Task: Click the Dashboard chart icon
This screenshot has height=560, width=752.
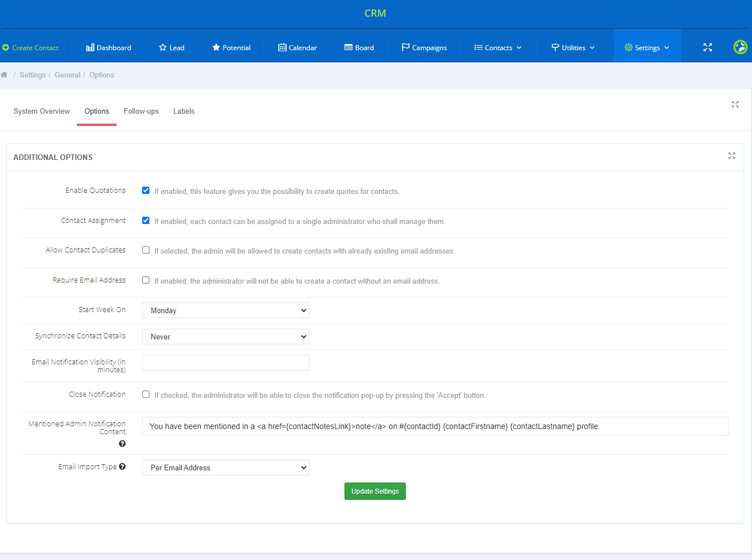Action: click(90, 48)
